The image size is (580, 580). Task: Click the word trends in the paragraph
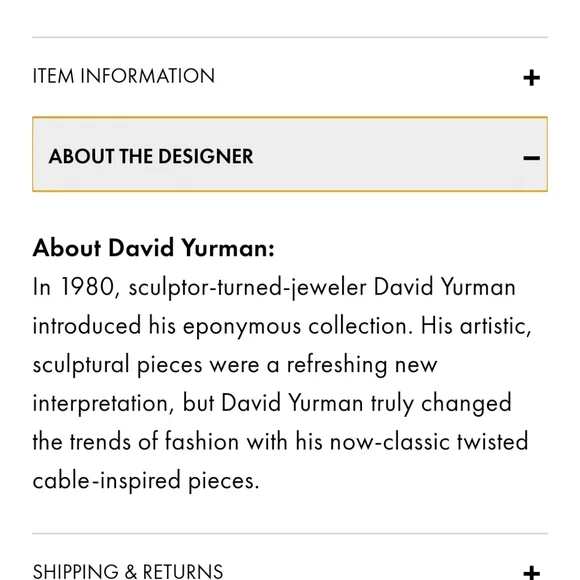100,442
